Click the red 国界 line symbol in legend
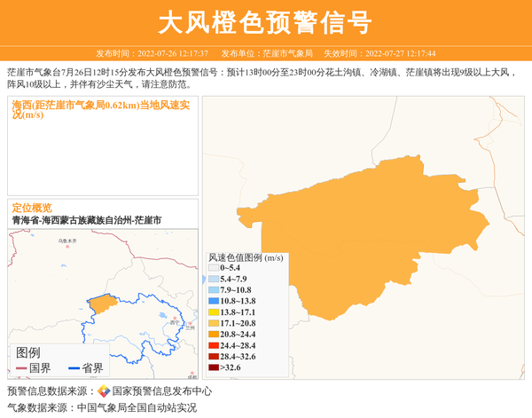This screenshot has height=418, width=532. pos(20,368)
